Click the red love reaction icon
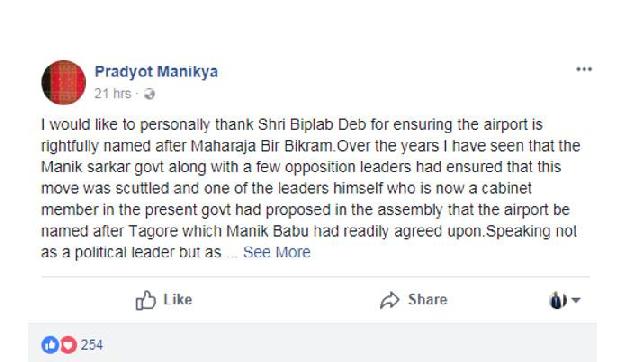This screenshot has width=630, height=362. pyautogui.click(x=68, y=345)
